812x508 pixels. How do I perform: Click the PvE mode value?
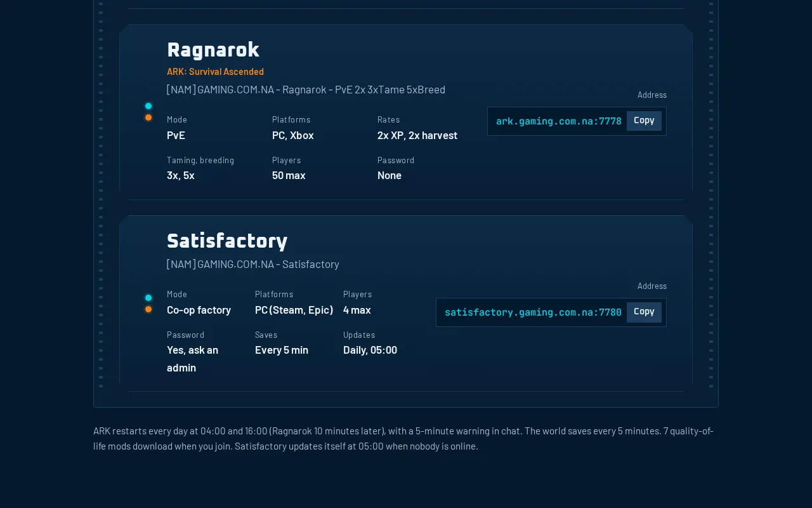(176, 135)
